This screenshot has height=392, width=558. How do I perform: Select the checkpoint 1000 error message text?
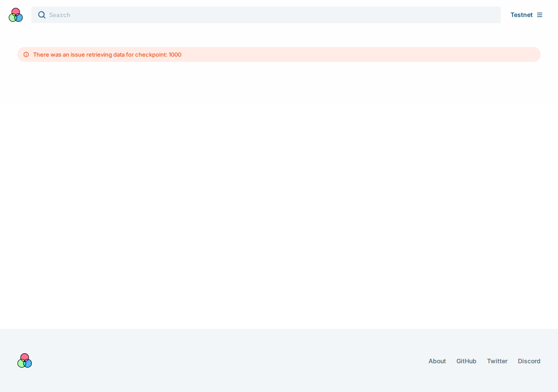coord(107,54)
